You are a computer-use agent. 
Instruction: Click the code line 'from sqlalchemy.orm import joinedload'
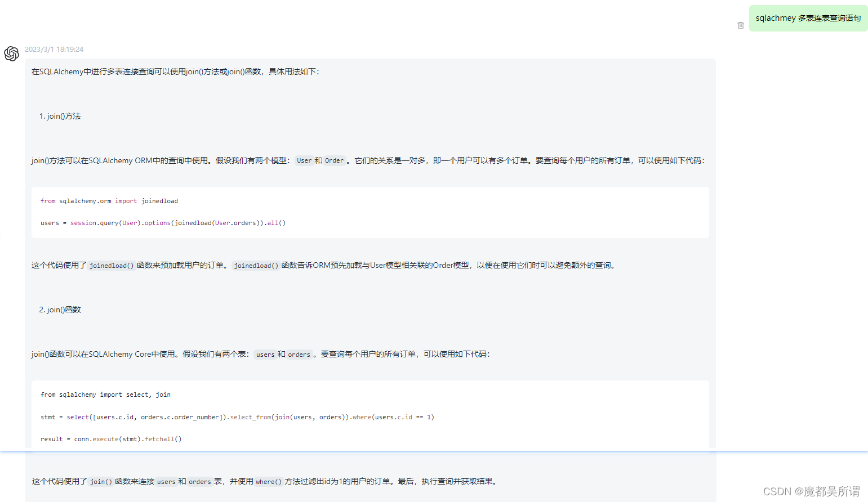pyautogui.click(x=109, y=201)
